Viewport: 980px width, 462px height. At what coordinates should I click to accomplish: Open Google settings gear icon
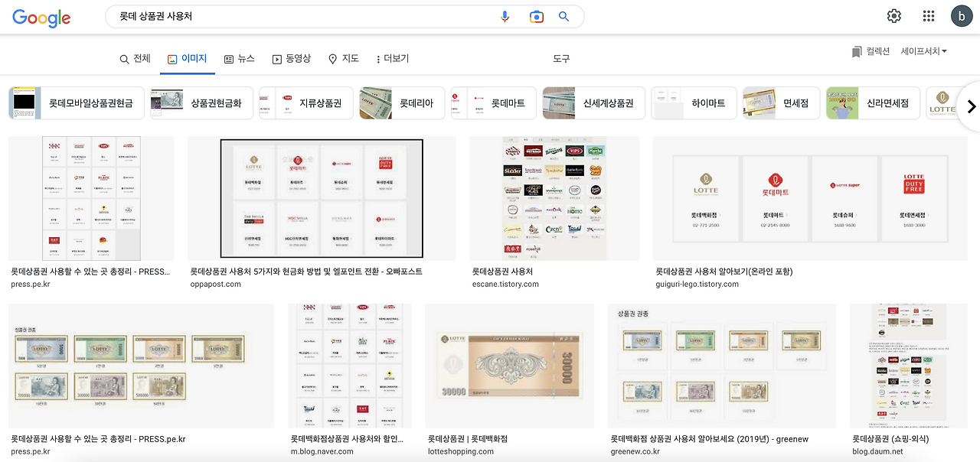tap(893, 16)
